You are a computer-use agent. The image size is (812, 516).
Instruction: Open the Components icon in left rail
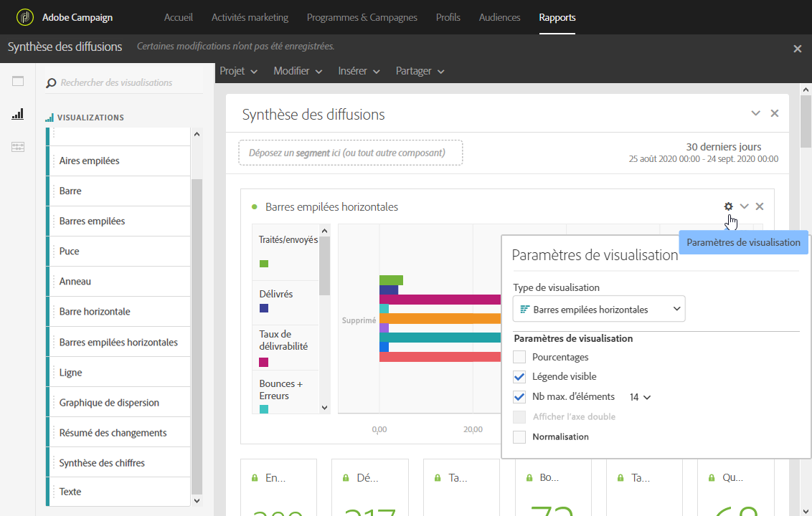click(18, 147)
